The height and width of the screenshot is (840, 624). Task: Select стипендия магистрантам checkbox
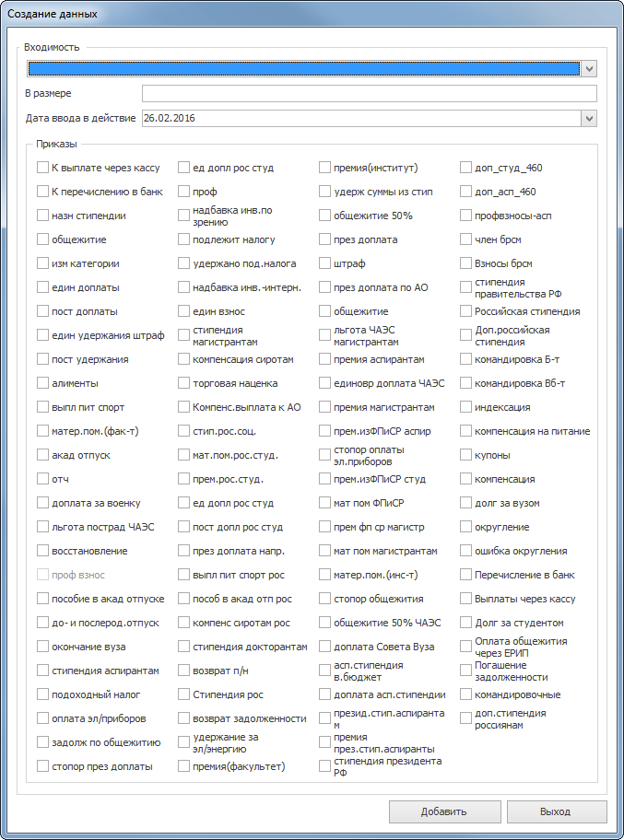click(183, 335)
